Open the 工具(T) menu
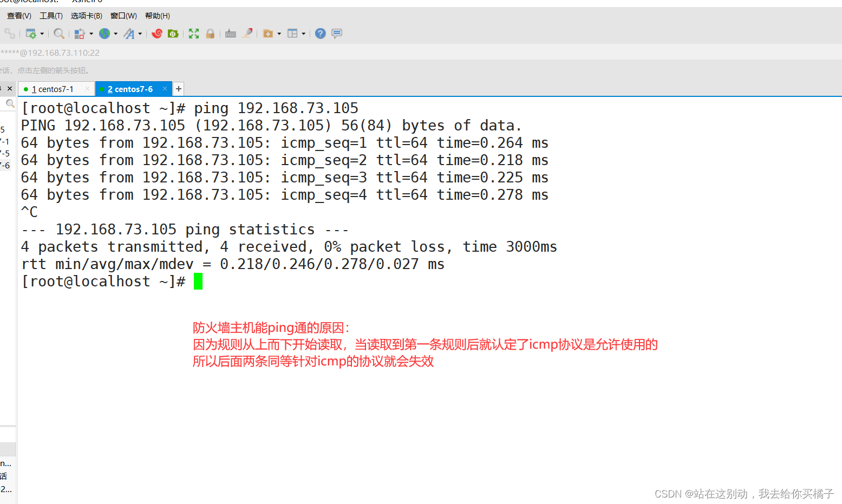 point(51,16)
